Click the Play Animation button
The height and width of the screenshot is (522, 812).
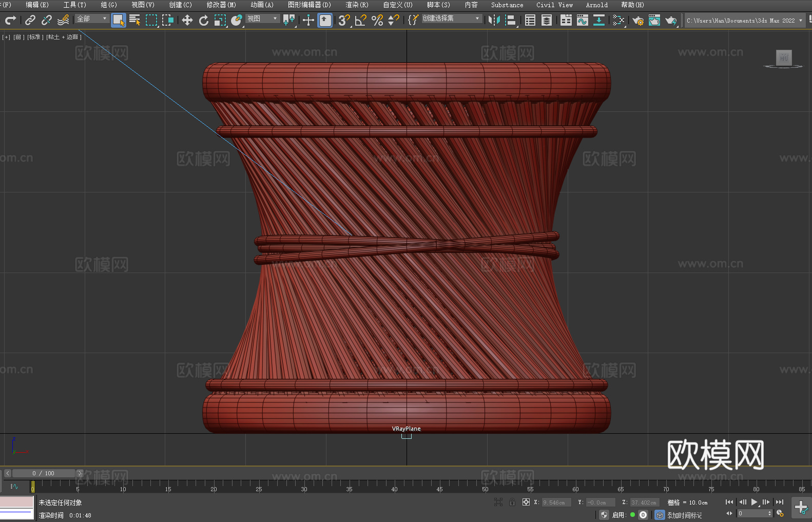pyautogui.click(x=754, y=502)
